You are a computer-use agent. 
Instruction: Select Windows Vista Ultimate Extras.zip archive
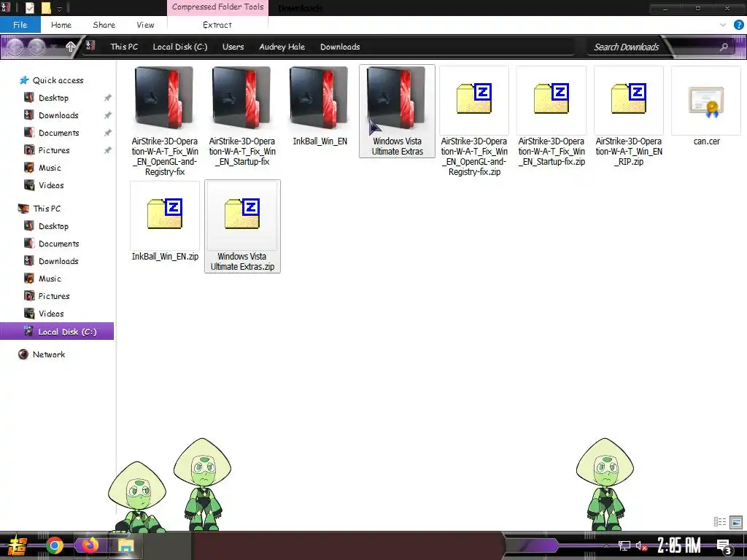[242, 226]
